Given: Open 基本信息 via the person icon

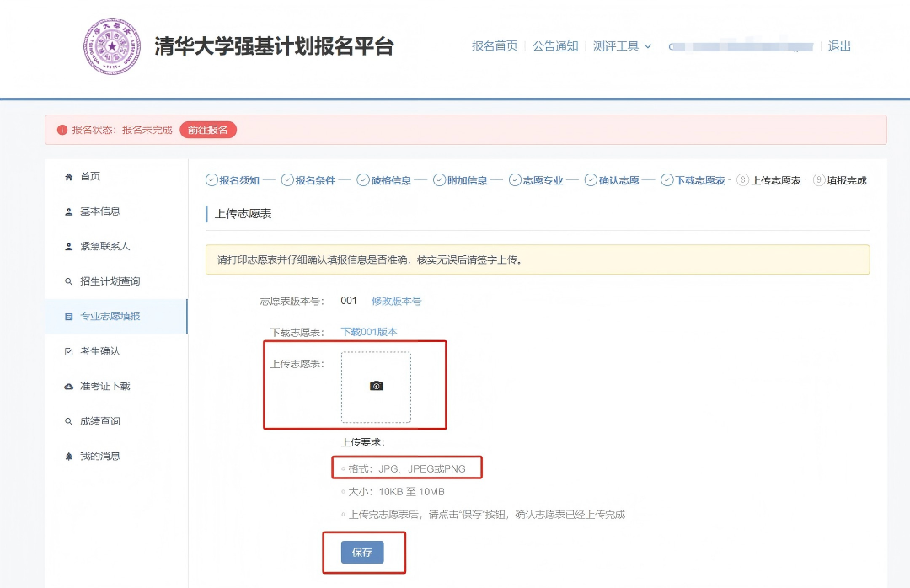Looking at the screenshot, I should 71,211.
